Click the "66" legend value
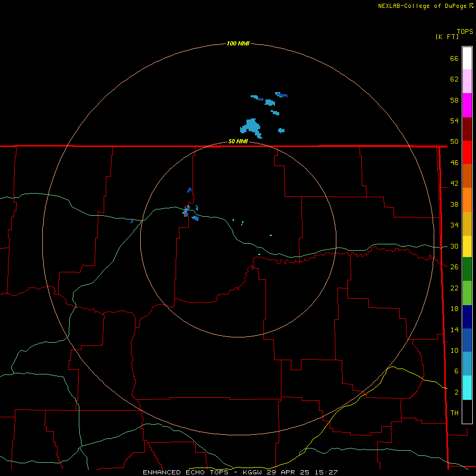Viewport: 476px width, 476px height. click(454, 58)
